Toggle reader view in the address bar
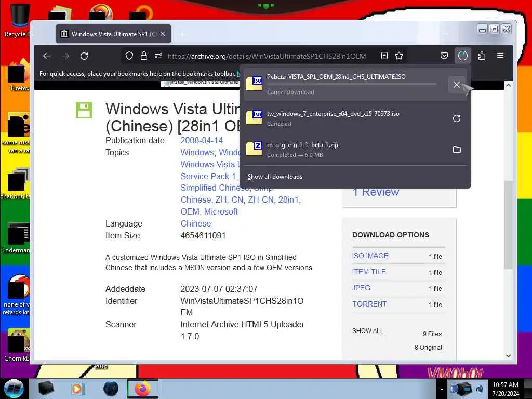 [384, 56]
